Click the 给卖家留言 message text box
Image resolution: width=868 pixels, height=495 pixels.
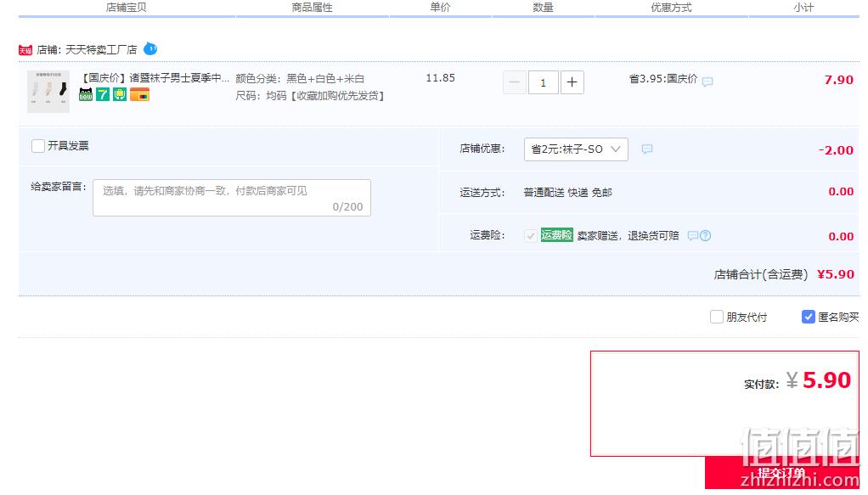pyautogui.click(x=232, y=198)
